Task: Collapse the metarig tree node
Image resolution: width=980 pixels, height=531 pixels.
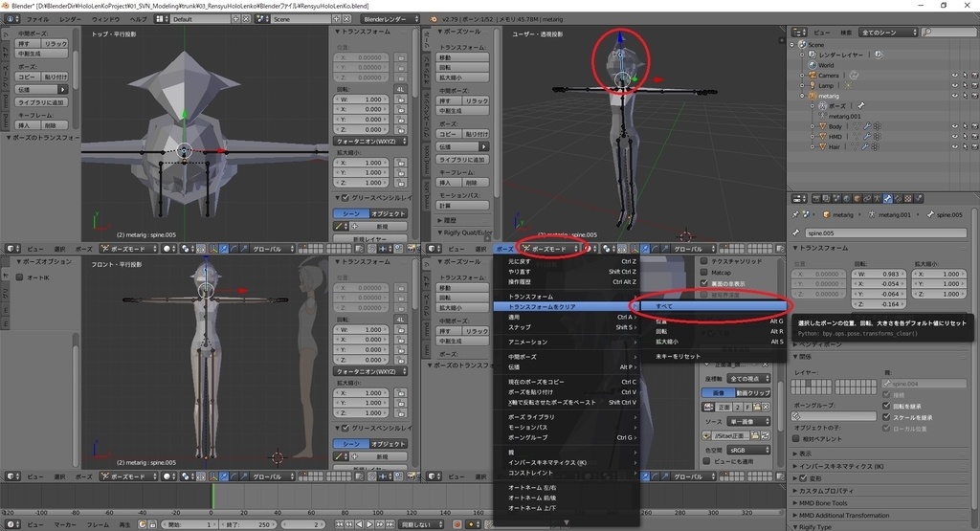Action: click(x=803, y=96)
